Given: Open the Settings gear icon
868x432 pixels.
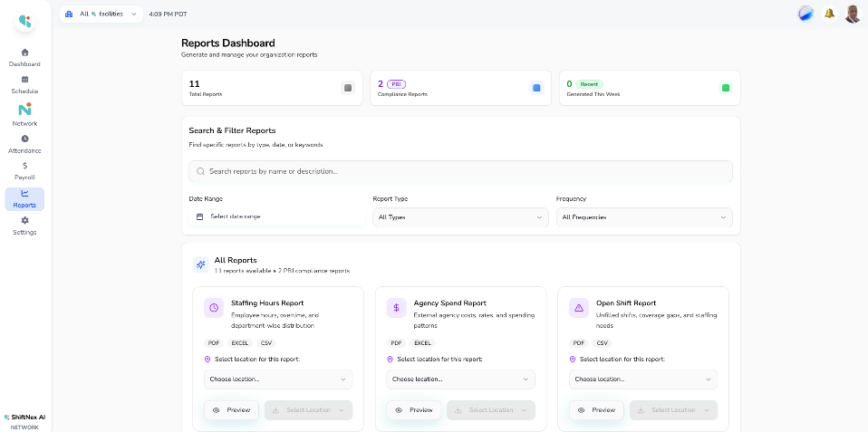Looking at the screenshot, I should click(24, 220).
